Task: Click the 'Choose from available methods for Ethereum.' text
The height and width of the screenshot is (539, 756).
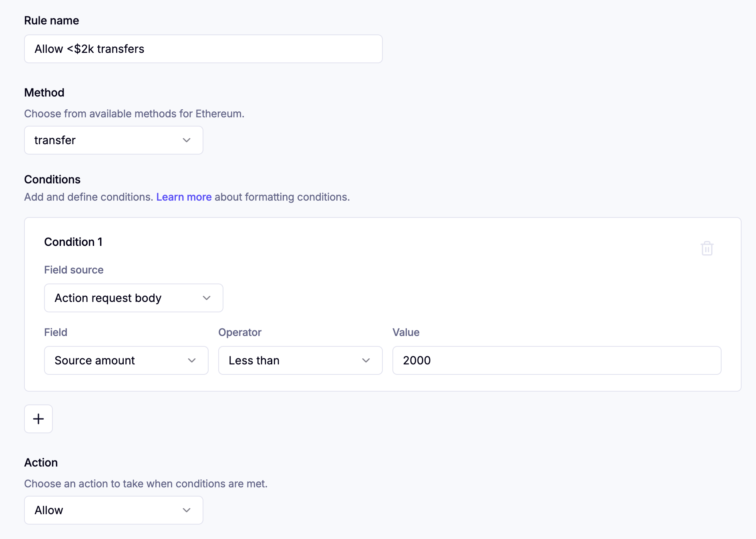Action: (134, 114)
